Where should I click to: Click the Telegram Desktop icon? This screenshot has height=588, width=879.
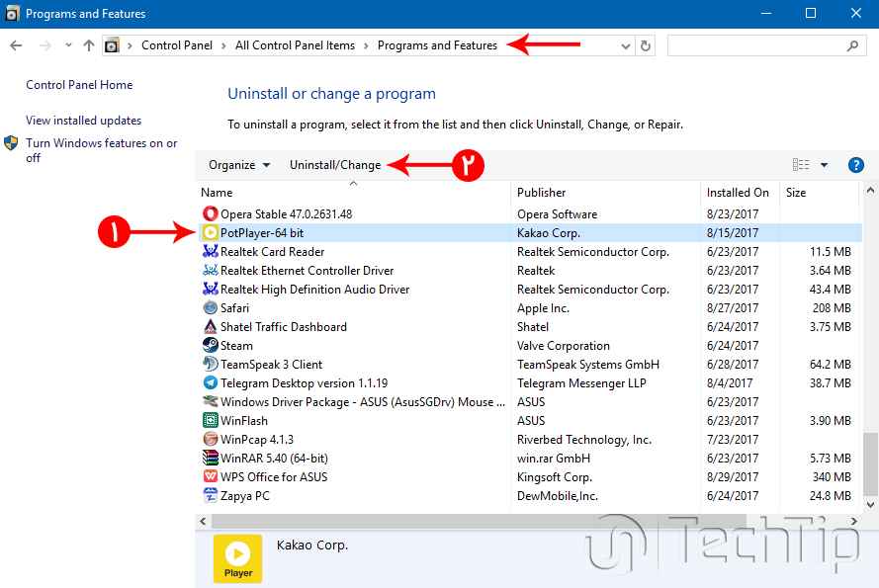[210, 383]
